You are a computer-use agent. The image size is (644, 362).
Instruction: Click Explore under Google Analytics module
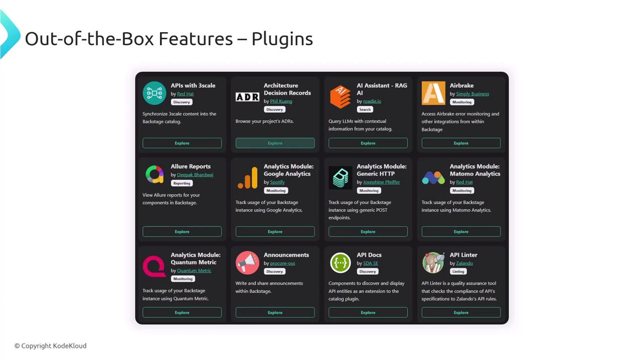tap(275, 232)
